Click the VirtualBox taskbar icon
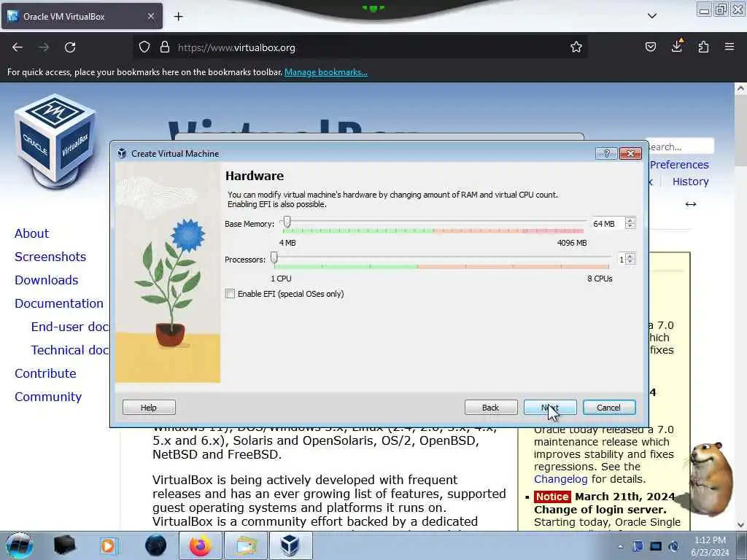The image size is (747, 560). tap(290, 545)
